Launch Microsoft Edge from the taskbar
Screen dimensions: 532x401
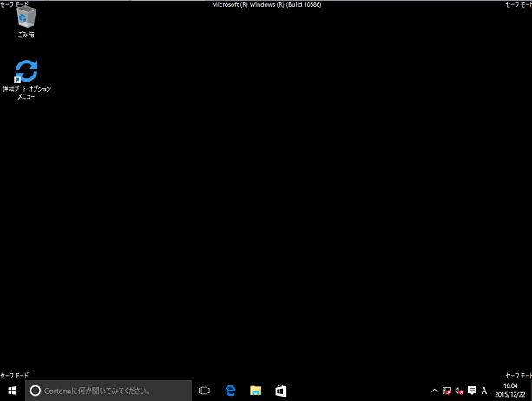coord(230,391)
